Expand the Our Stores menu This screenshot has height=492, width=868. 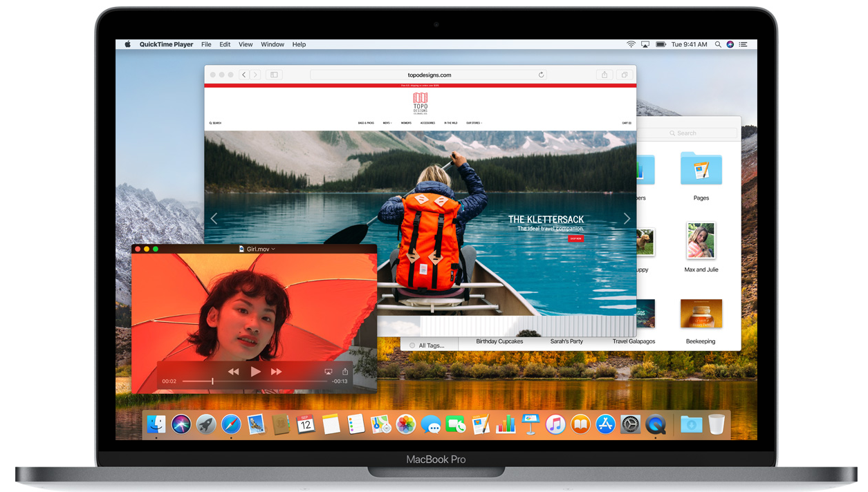474,123
